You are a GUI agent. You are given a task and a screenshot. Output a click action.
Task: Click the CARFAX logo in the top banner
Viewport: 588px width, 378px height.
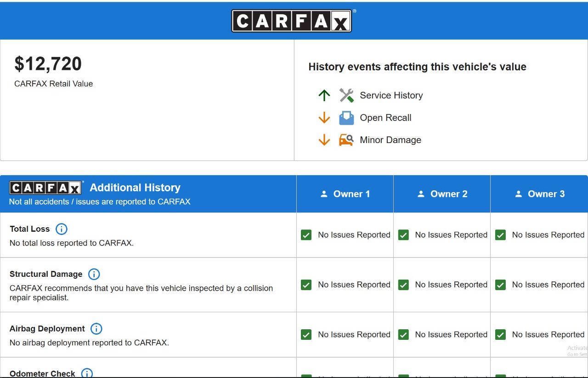(x=292, y=21)
